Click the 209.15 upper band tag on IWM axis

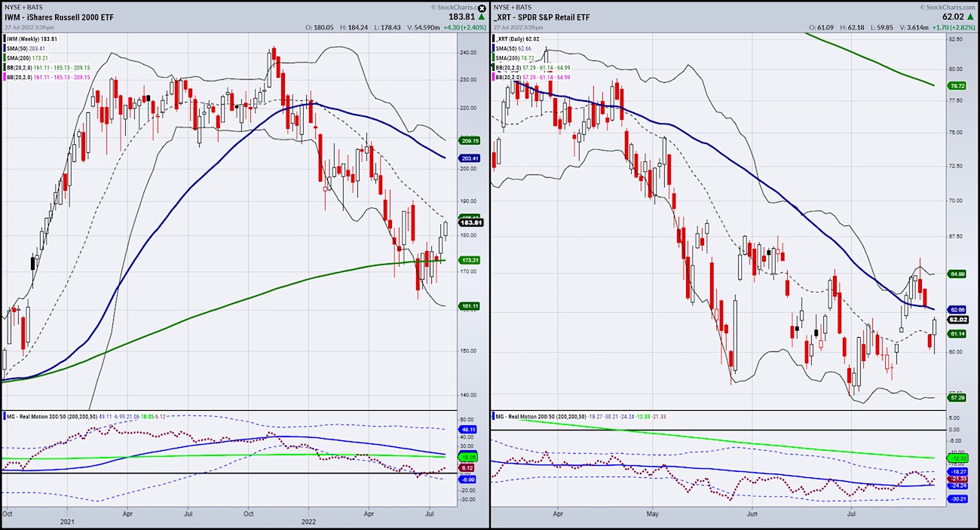(468, 140)
